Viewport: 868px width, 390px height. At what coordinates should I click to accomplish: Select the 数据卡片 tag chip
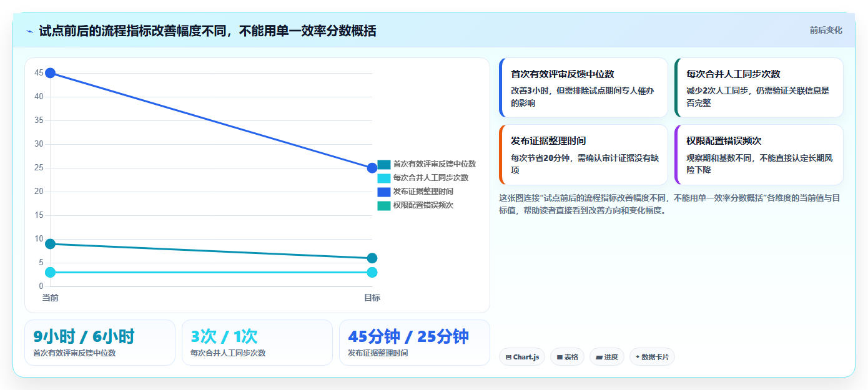pos(652,357)
